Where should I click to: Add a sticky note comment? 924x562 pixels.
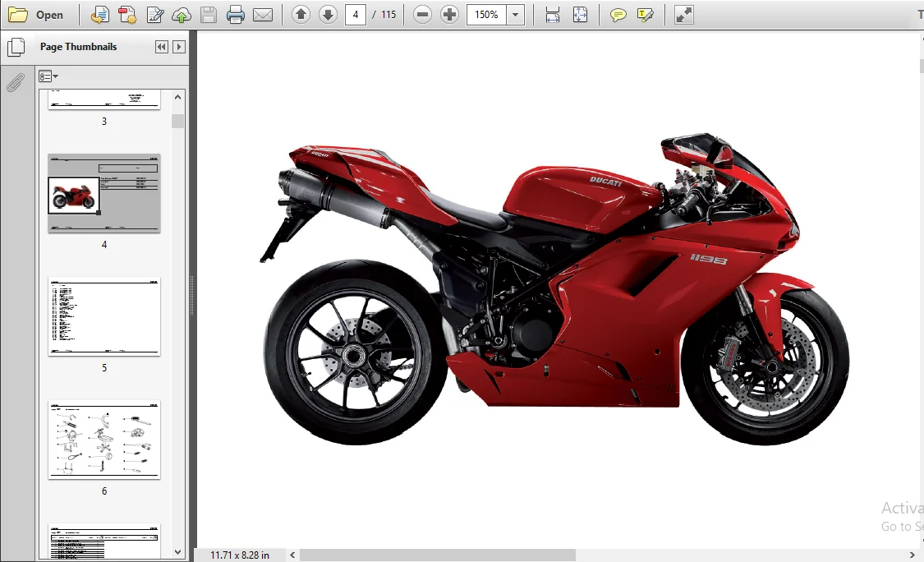(618, 15)
